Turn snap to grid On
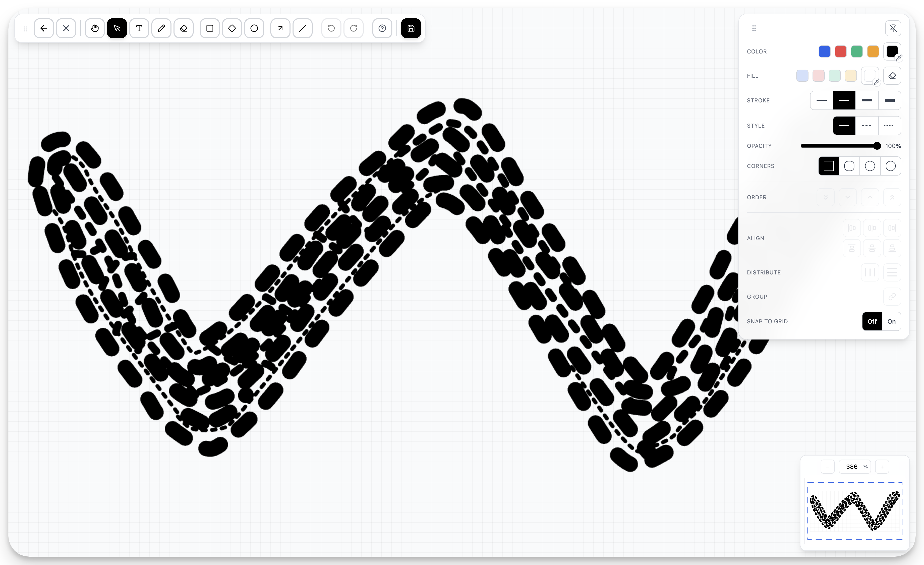The height and width of the screenshot is (565, 924). (x=891, y=322)
